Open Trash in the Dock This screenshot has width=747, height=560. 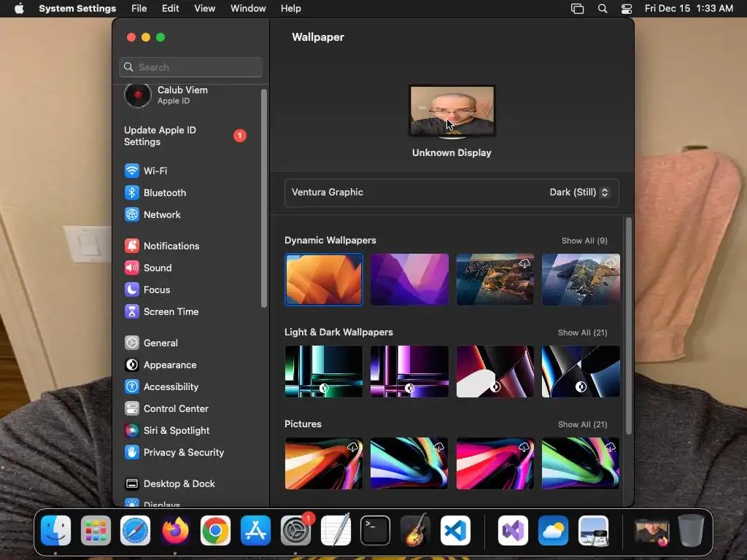click(692, 531)
